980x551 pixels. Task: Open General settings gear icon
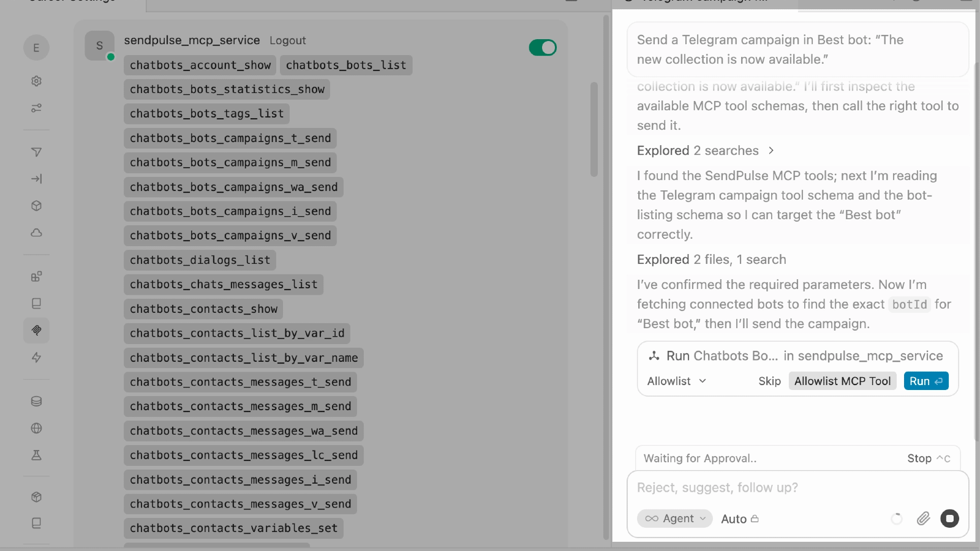(36, 81)
